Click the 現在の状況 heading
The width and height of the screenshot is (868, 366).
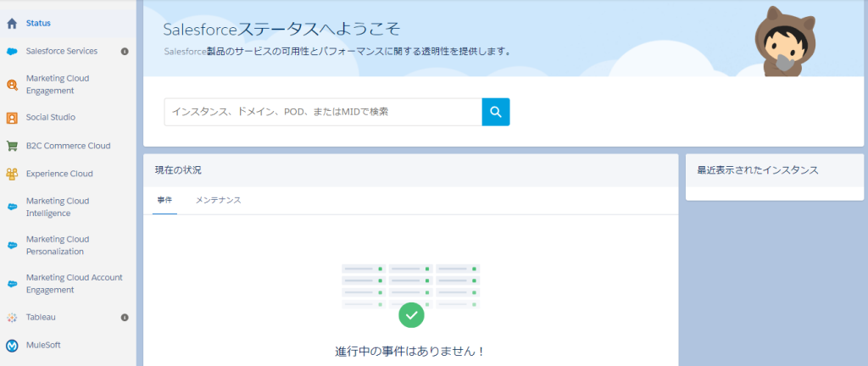(x=178, y=170)
